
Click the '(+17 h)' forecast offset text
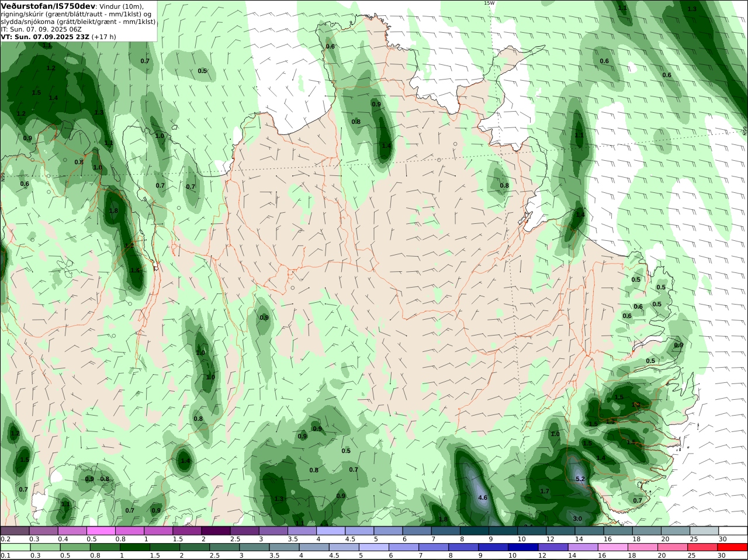[104, 37]
